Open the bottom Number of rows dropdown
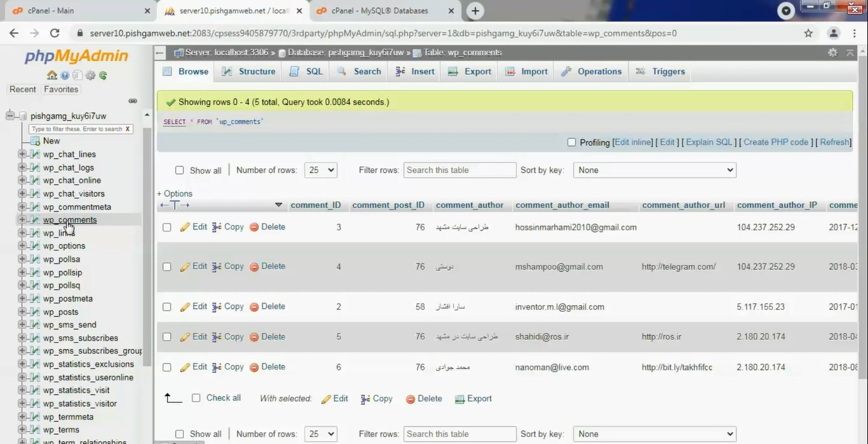The image size is (868, 444). (x=321, y=434)
